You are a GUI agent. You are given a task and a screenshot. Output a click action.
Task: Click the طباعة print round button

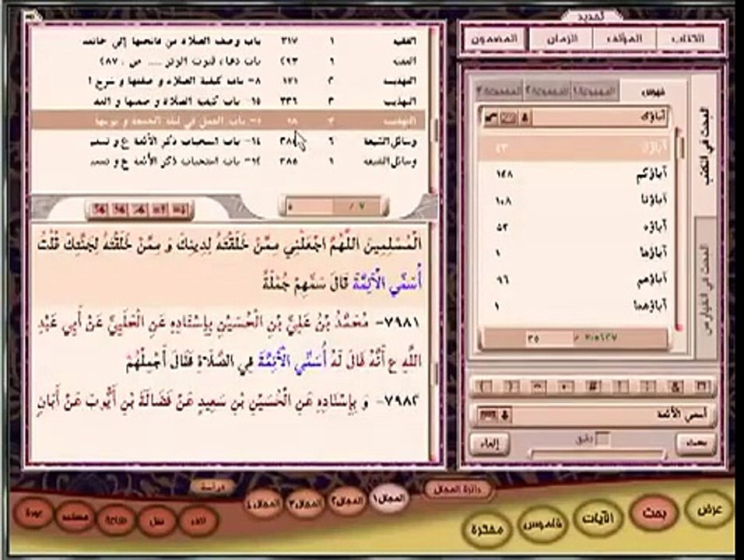coord(115,520)
